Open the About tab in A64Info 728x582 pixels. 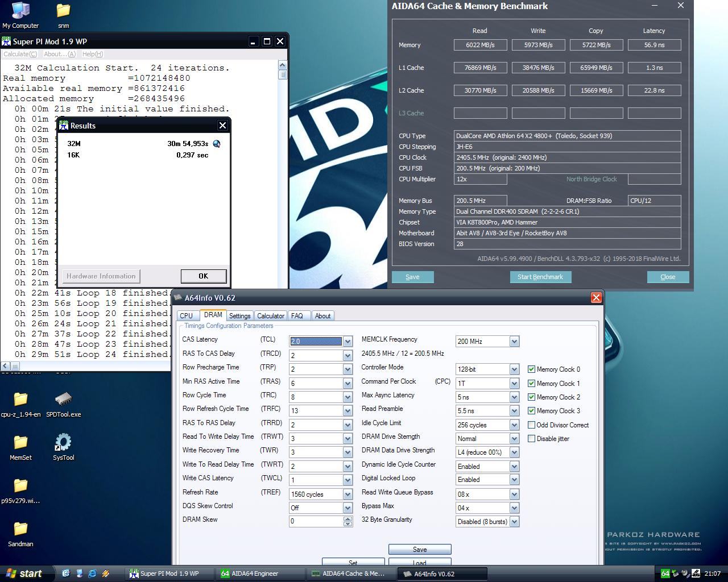(322, 316)
